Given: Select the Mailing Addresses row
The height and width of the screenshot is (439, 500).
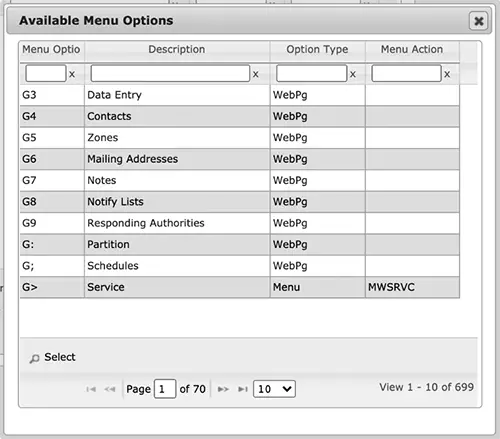Looking at the screenshot, I should pyautogui.click(x=240, y=159).
